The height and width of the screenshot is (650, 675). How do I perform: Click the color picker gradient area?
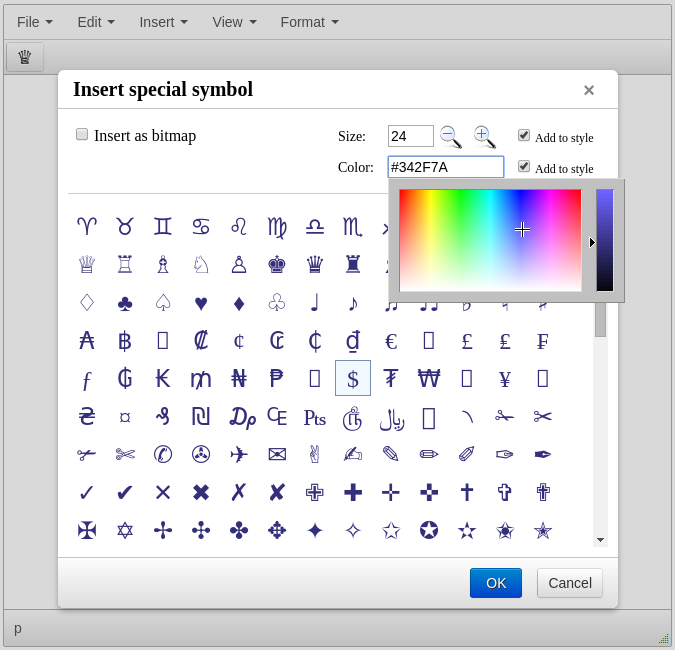coord(490,240)
